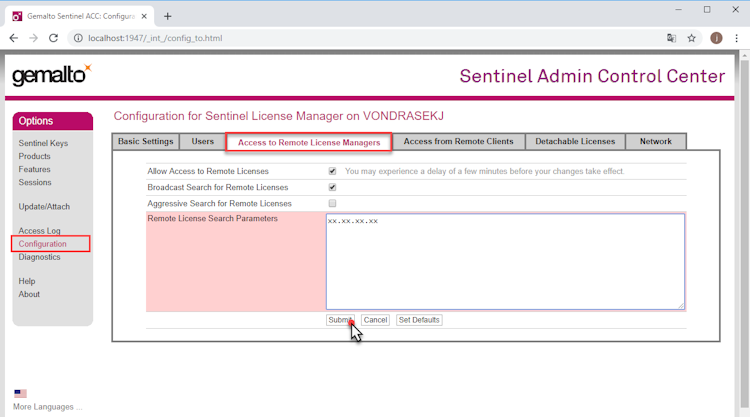Open Access from Remote Clients tab

tap(458, 142)
